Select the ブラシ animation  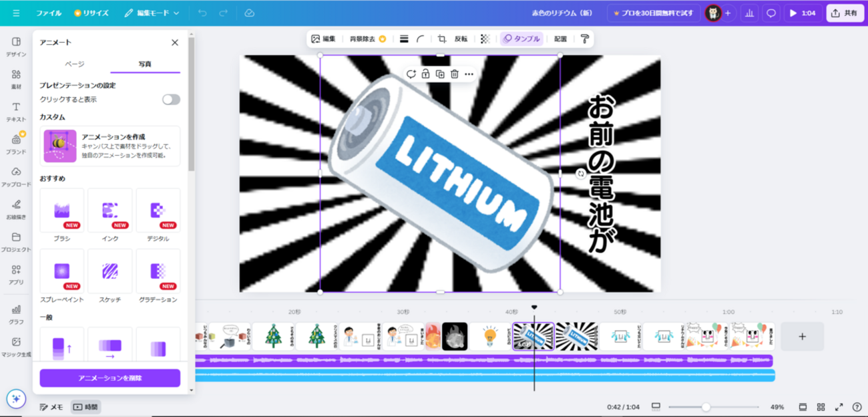tap(62, 215)
